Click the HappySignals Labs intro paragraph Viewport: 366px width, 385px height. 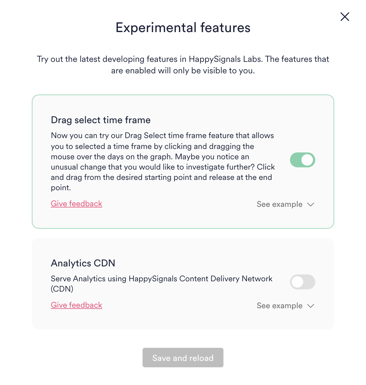(x=183, y=65)
